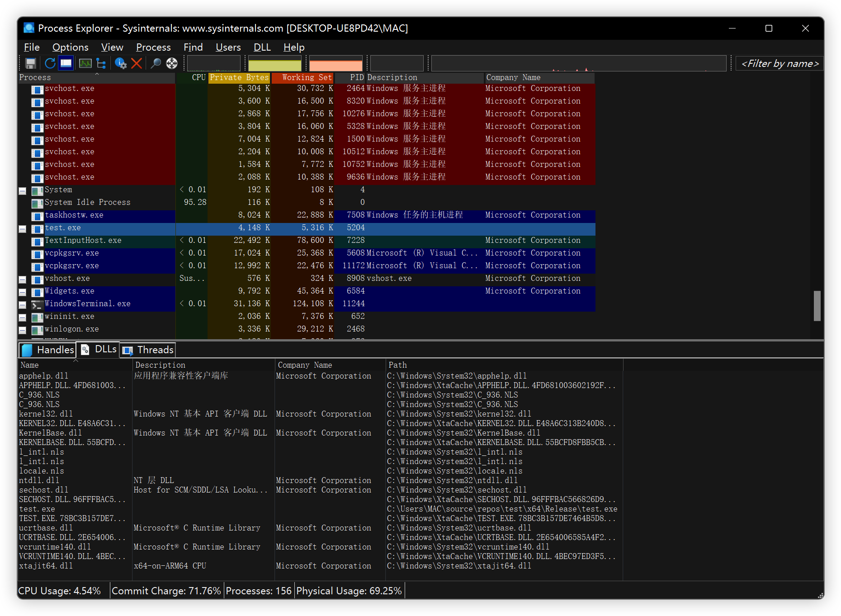Collapse the Widgets.exe tree node
This screenshot has height=616, width=841.
(22, 292)
